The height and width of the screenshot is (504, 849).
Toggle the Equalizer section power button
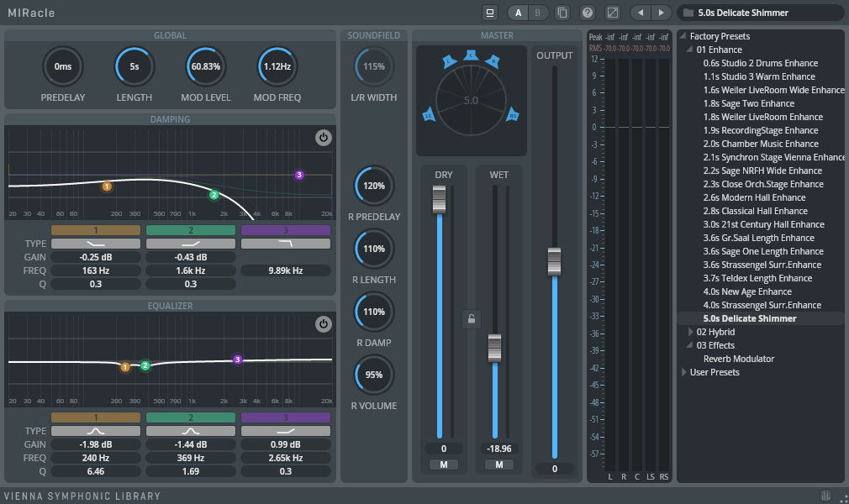[324, 324]
